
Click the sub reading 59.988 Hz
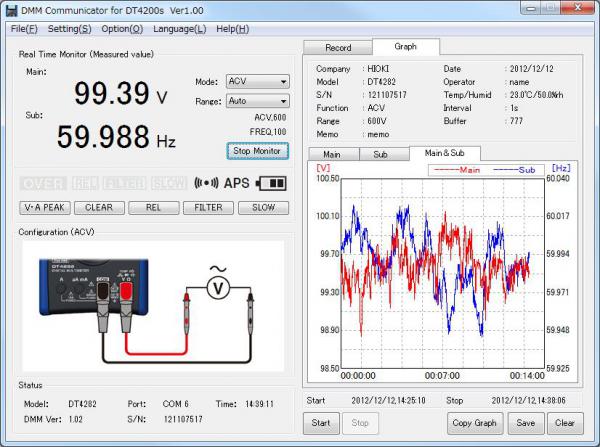116,137
